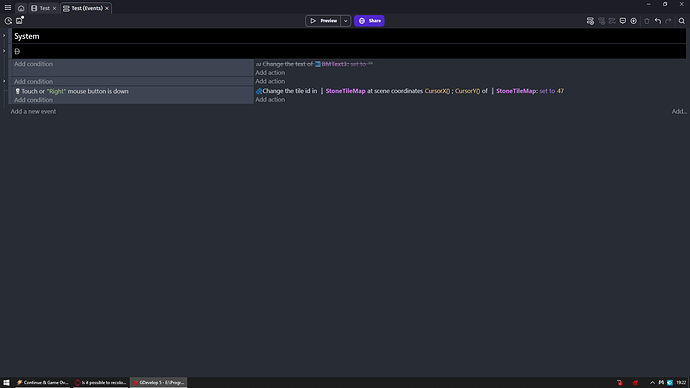Switch to Continue & Game Ov... taskbar window

click(42, 382)
